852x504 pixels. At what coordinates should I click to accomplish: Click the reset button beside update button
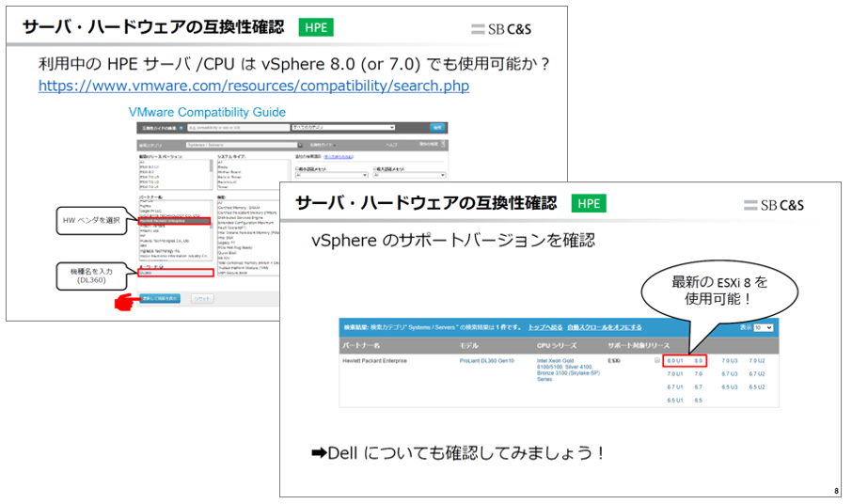202,299
